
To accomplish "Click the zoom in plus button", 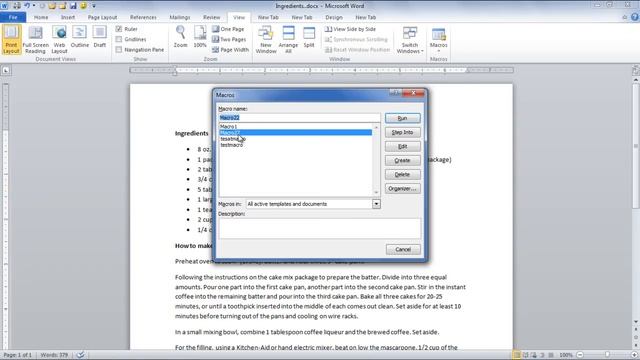I will pos(634,355).
